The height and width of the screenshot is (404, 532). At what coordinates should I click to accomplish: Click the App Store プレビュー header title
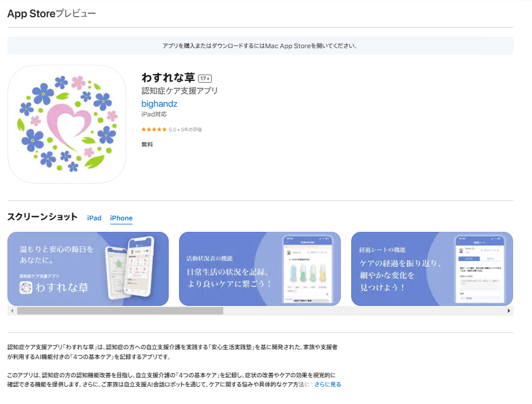[x=52, y=14]
